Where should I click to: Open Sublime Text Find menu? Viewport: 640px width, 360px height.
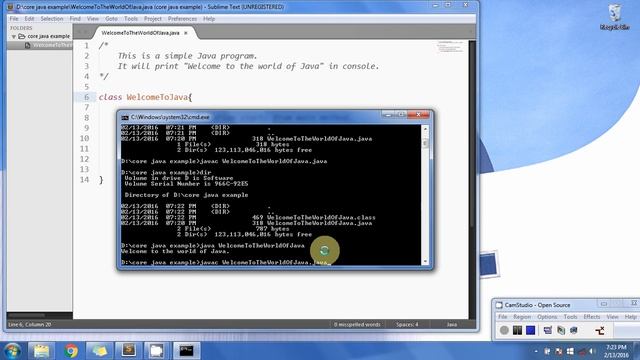75,19
